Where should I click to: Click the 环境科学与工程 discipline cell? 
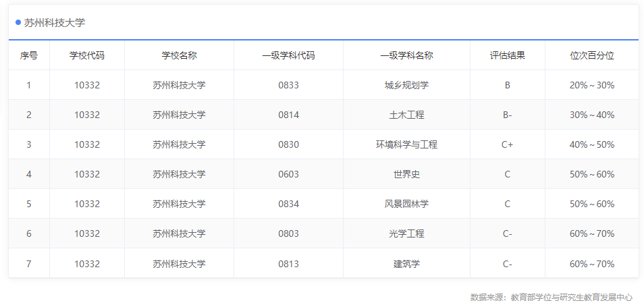(x=406, y=144)
